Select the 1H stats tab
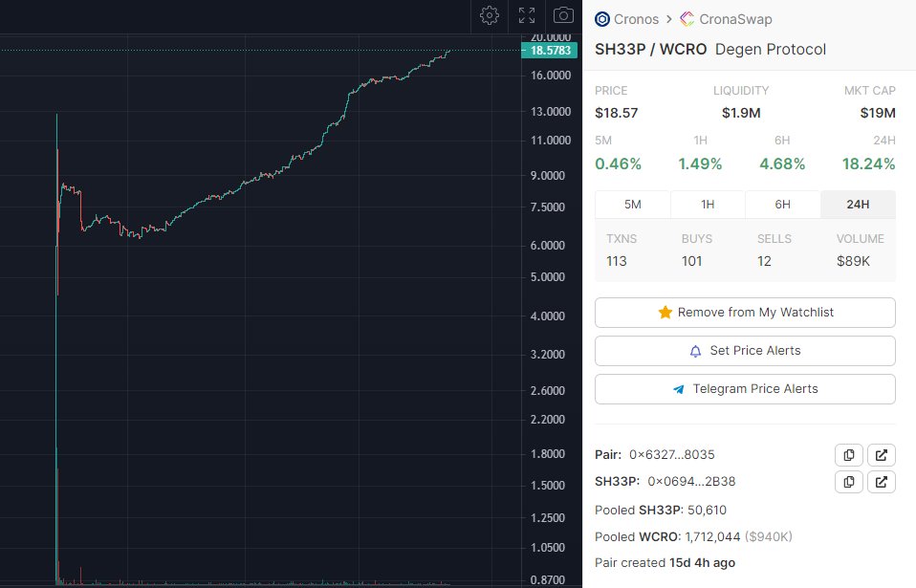 pos(708,205)
